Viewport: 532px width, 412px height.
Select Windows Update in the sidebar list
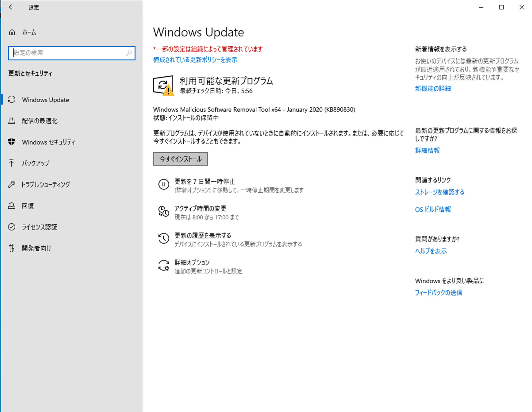pos(45,100)
